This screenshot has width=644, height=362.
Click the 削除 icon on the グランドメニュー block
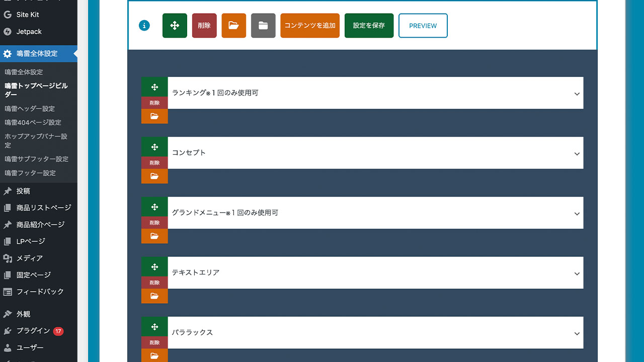[x=154, y=222]
